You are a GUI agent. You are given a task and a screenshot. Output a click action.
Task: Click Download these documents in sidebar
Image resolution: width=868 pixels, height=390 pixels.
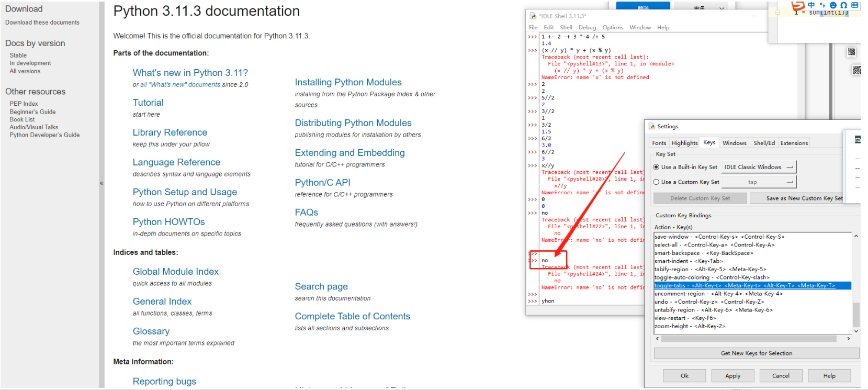click(x=42, y=23)
